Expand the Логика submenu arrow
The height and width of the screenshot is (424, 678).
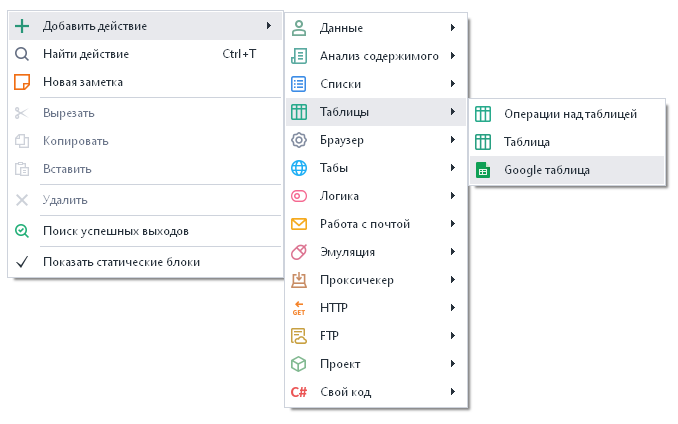click(453, 196)
